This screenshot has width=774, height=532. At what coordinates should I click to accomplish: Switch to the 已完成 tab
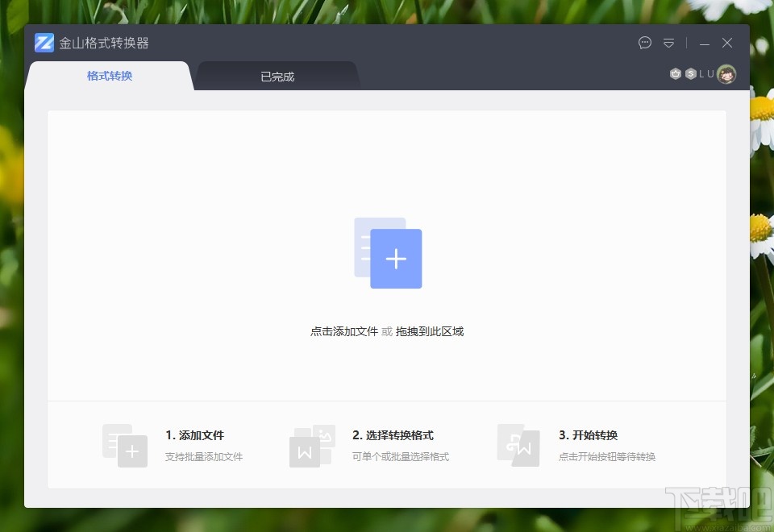pyautogui.click(x=277, y=75)
